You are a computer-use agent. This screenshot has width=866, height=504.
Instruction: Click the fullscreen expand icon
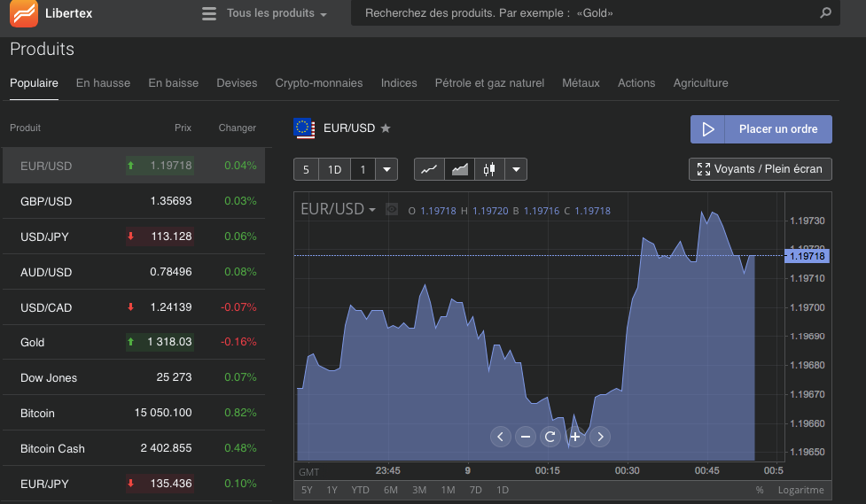coord(704,169)
